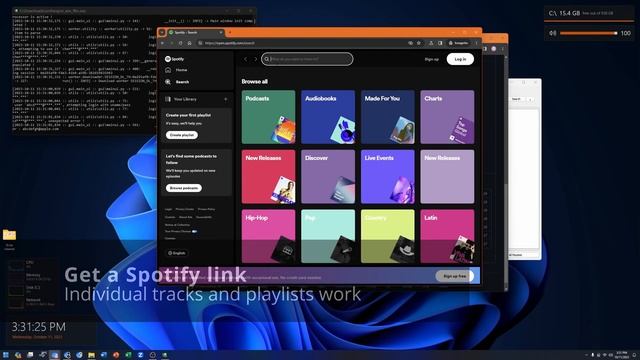Open the browser three-dot menu
640x360 pixels.
pos(476,43)
